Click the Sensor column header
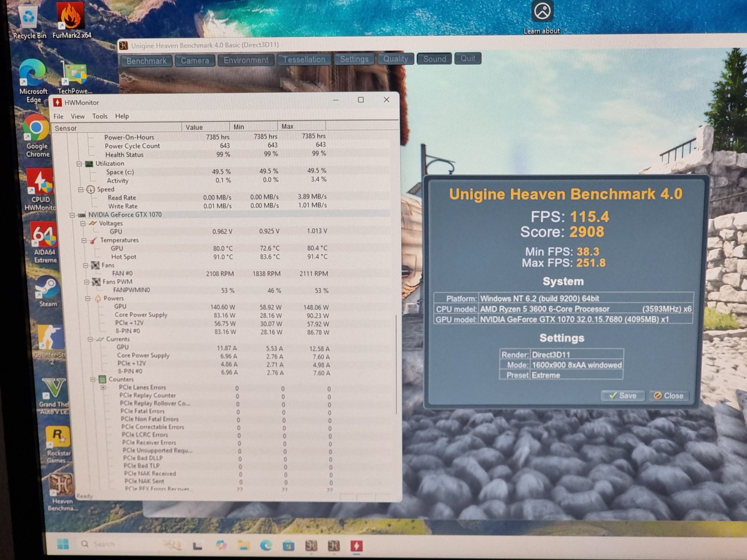 click(117, 128)
